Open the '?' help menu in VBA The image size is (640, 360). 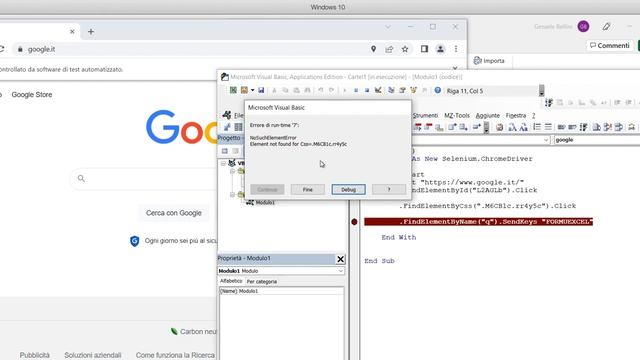point(533,116)
